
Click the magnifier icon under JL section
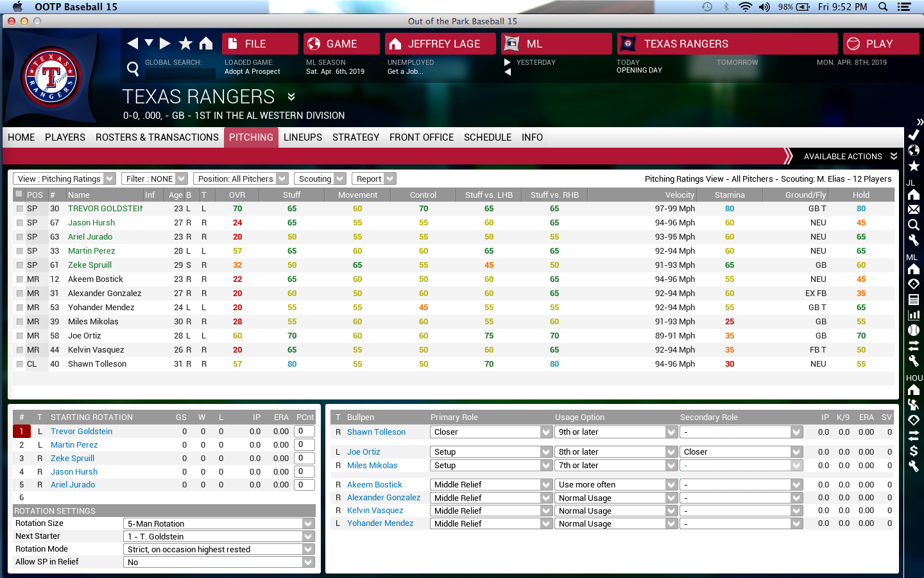pos(914,225)
